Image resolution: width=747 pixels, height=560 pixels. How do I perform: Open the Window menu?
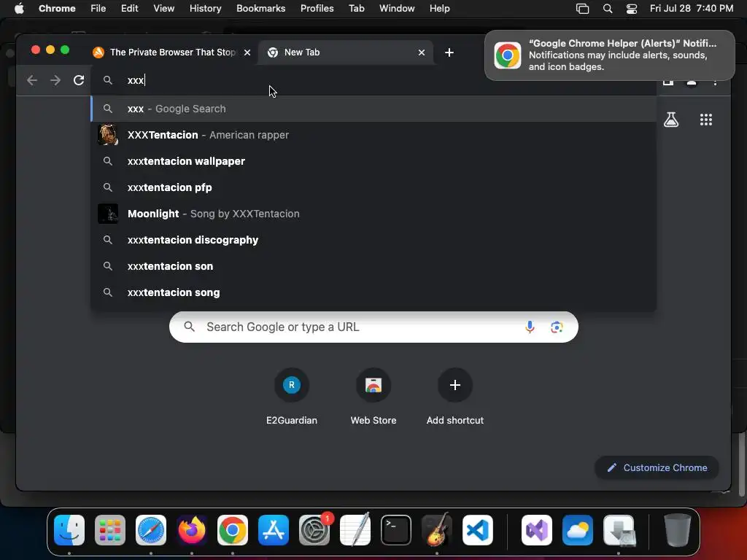click(397, 9)
